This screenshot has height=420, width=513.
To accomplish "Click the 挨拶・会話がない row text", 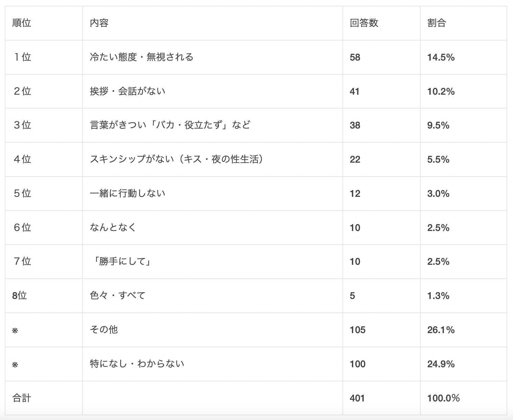I will (x=128, y=91).
